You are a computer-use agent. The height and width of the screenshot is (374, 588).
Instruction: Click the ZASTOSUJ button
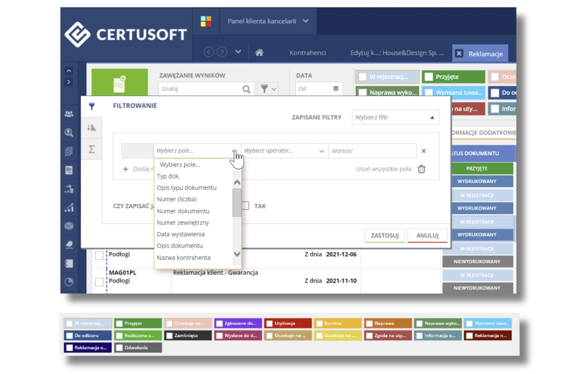(x=385, y=235)
